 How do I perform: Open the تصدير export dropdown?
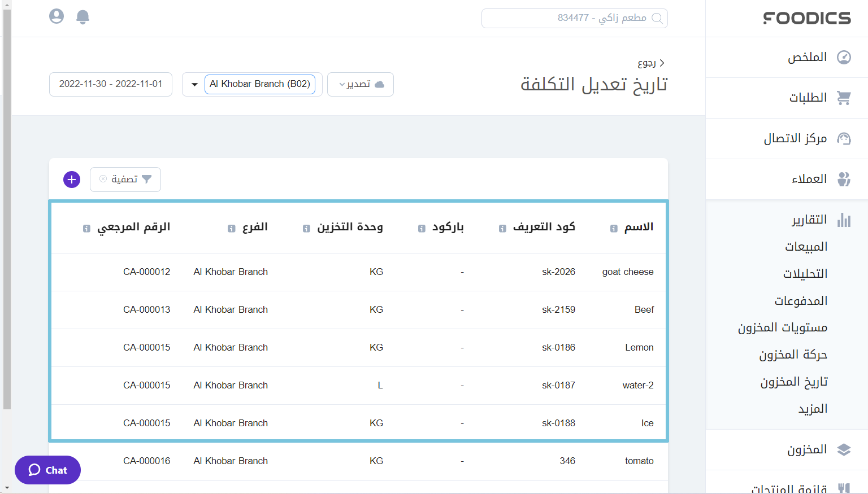pyautogui.click(x=361, y=84)
